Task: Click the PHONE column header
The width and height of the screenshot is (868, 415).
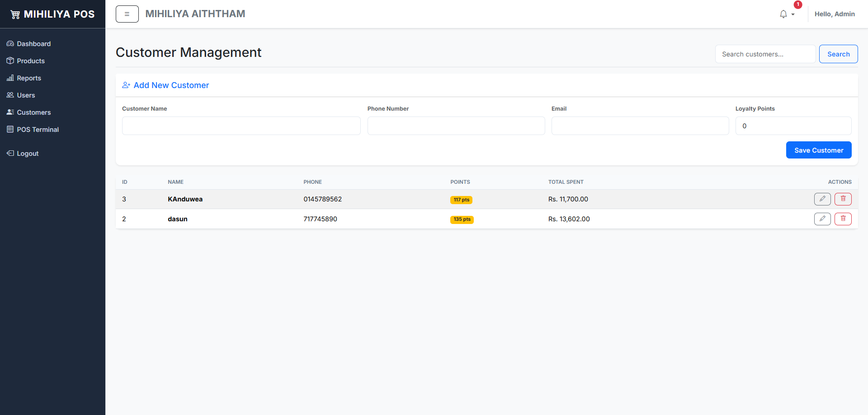Action: [313, 182]
